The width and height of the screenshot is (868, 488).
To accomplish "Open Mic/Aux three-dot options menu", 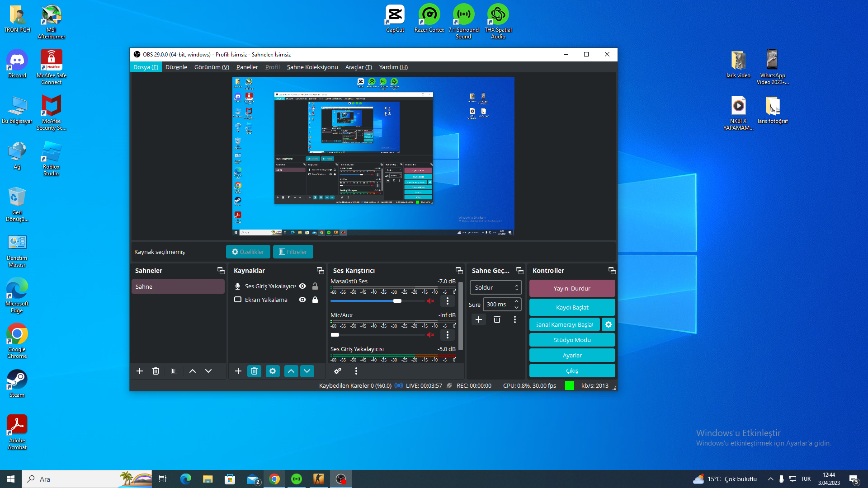I will click(448, 335).
